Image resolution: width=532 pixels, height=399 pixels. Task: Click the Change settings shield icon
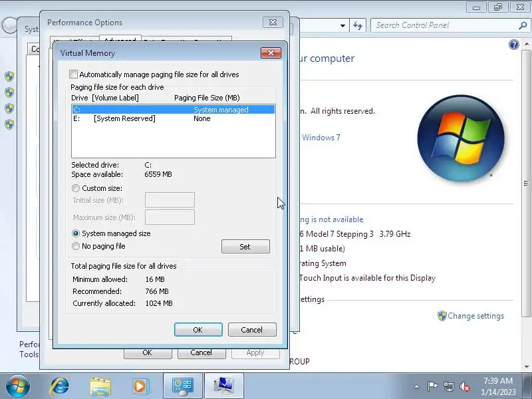pos(442,316)
